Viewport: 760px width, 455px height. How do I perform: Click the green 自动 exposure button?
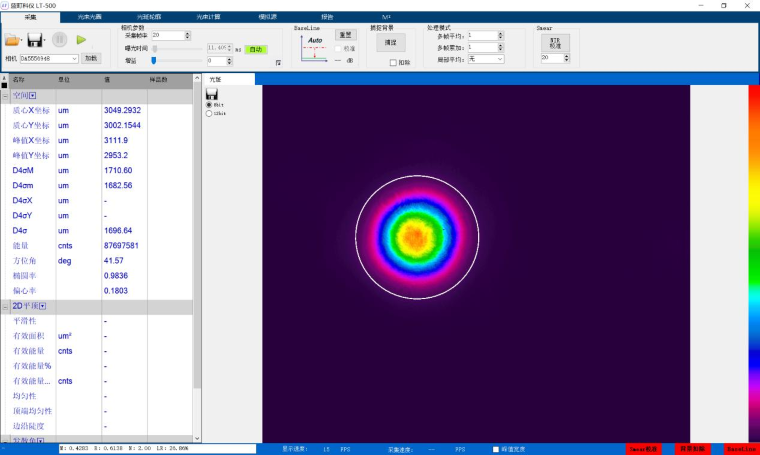tap(256, 48)
